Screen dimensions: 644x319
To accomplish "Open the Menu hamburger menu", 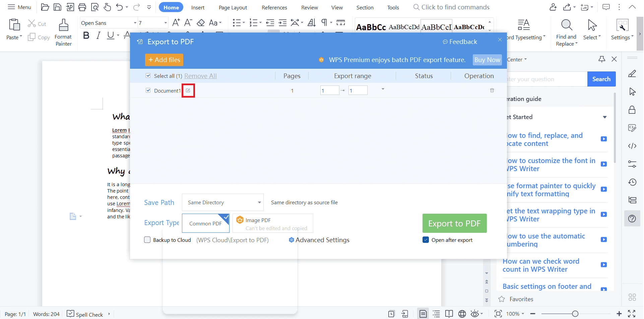I will tap(19, 7).
